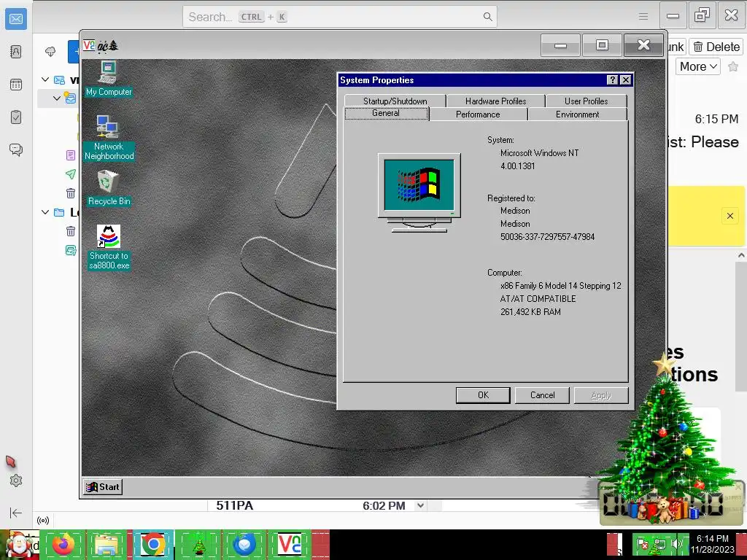Viewport: 747px width, 560px height.
Task: Switch to the User Profiles tab
Action: tap(586, 101)
